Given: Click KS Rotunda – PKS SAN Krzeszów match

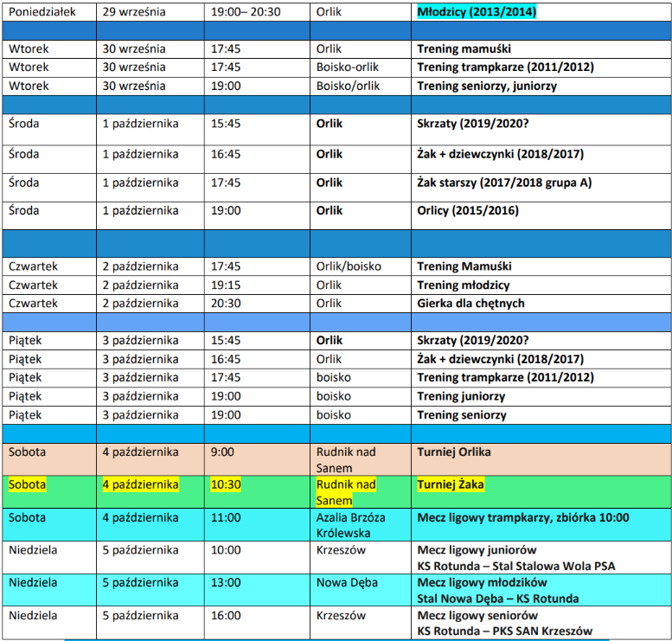Looking at the screenshot, I should tap(510, 631).
